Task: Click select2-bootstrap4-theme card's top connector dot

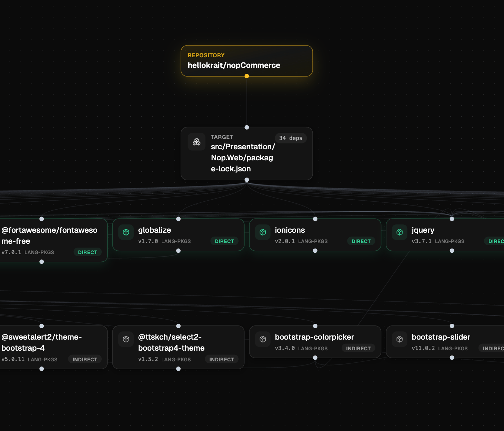Action: coord(178,326)
